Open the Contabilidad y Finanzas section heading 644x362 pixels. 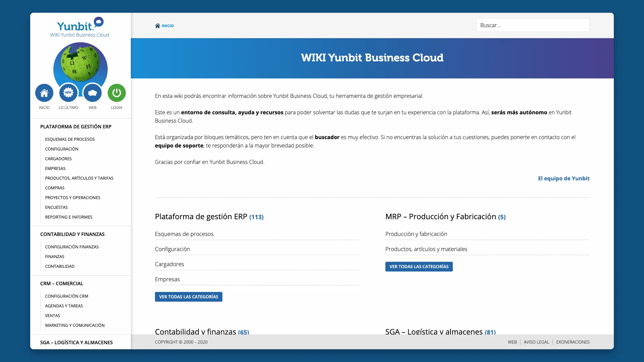[x=72, y=234]
